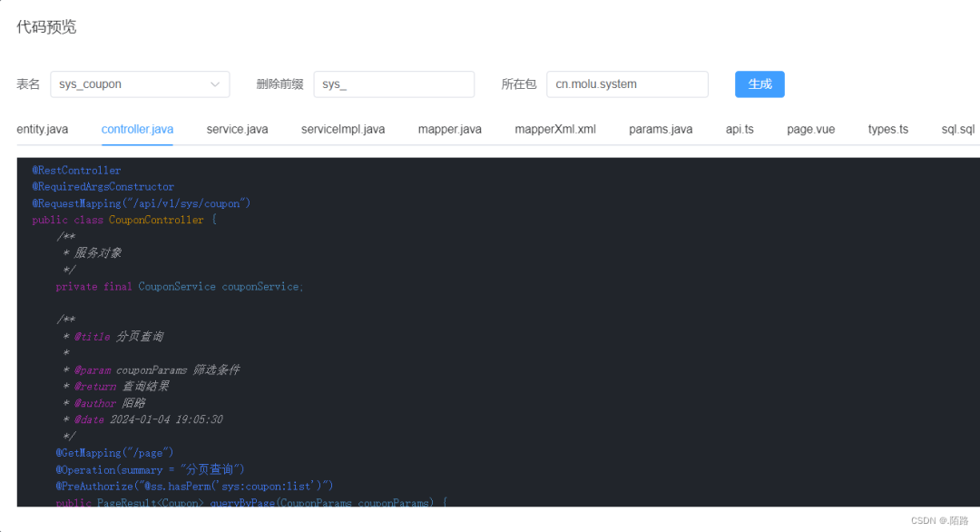The image size is (980, 532).
Task: Click the 服务对象 comment text
Action: [97, 252]
